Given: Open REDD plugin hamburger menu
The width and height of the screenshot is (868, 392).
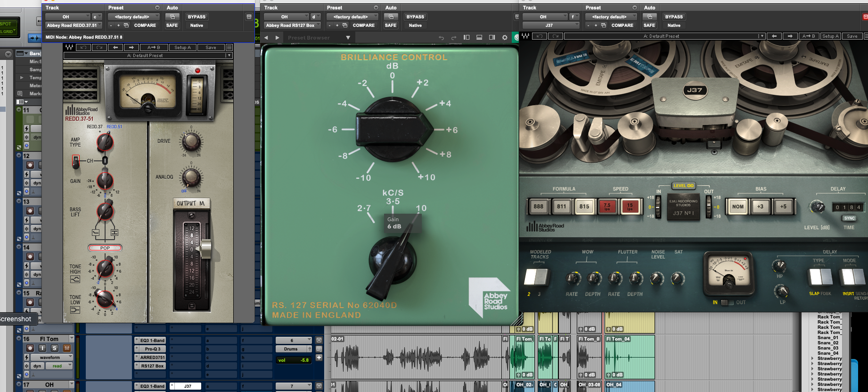Looking at the screenshot, I should 229,47.
